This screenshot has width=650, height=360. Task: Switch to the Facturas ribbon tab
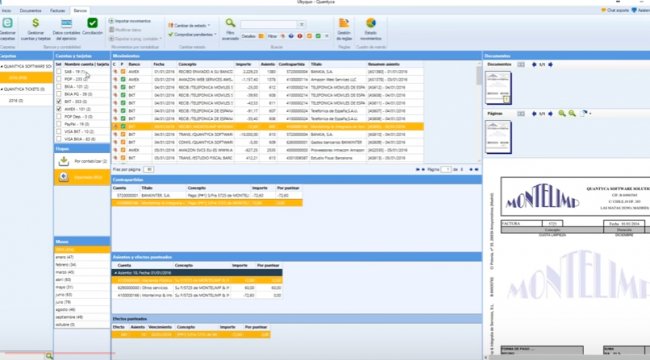click(x=58, y=10)
